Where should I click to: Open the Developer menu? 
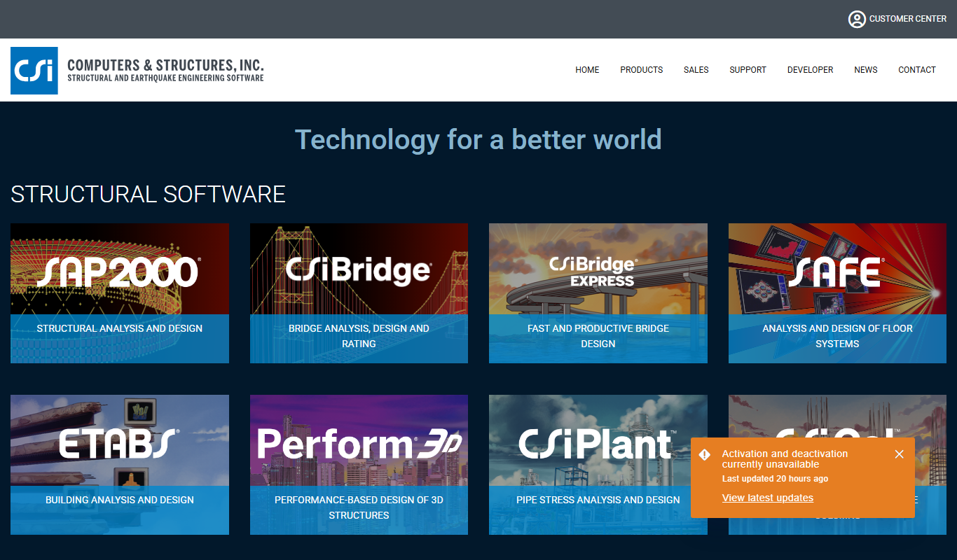(810, 70)
